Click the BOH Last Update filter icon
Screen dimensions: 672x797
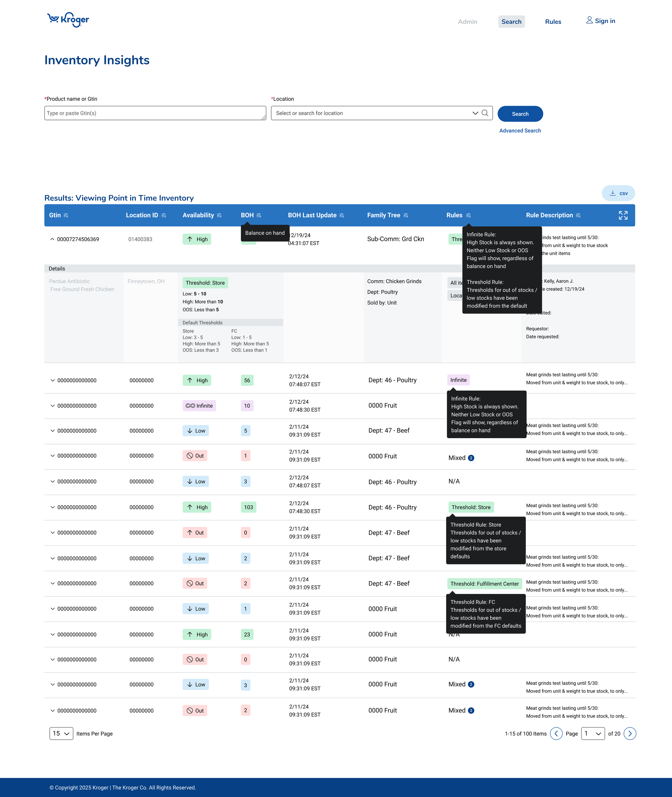pyautogui.click(x=342, y=215)
